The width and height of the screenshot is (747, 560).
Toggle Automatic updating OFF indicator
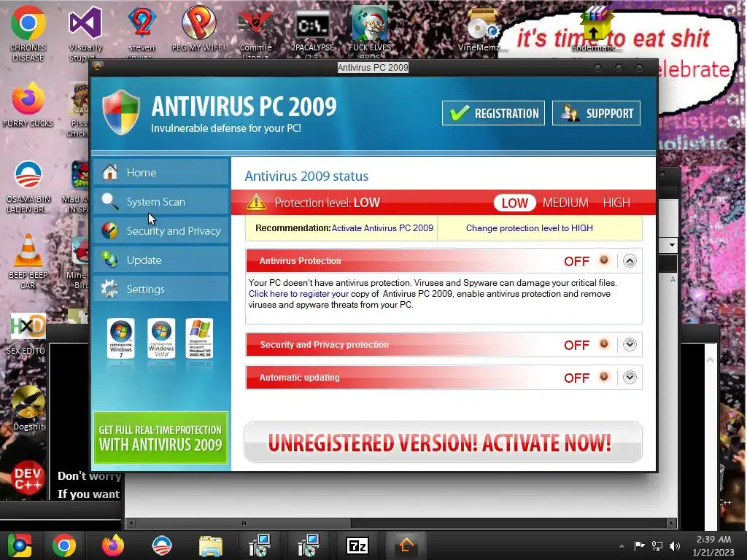point(604,377)
